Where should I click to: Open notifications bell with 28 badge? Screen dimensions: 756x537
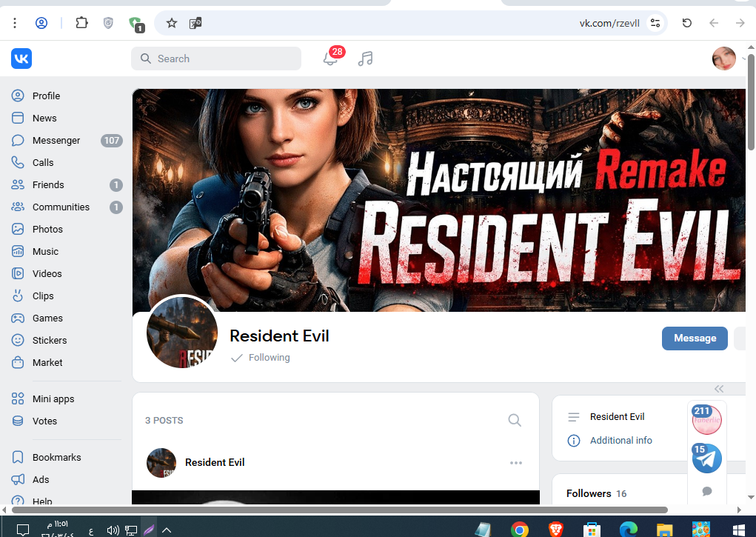(331, 58)
